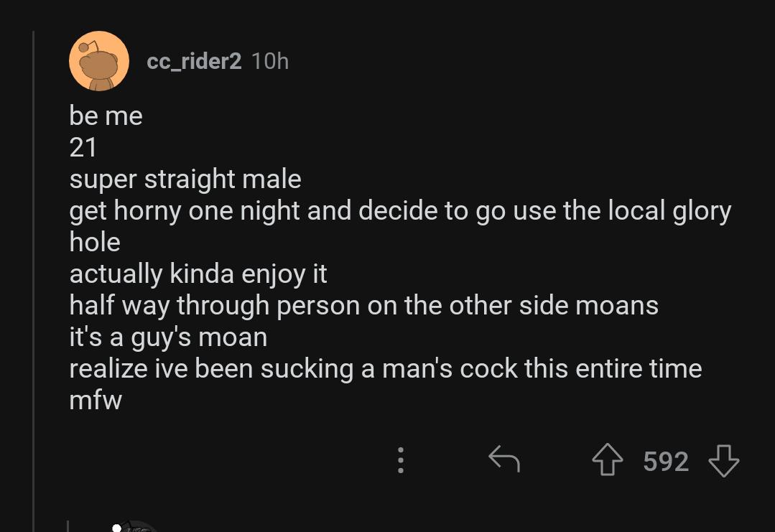Tap the "it's a guy's moan" line
Screen dimensions: 775x532
tap(168, 337)
